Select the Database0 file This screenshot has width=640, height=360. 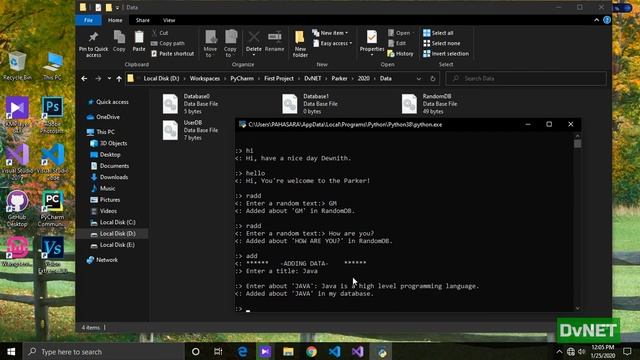tap(191, 104)
